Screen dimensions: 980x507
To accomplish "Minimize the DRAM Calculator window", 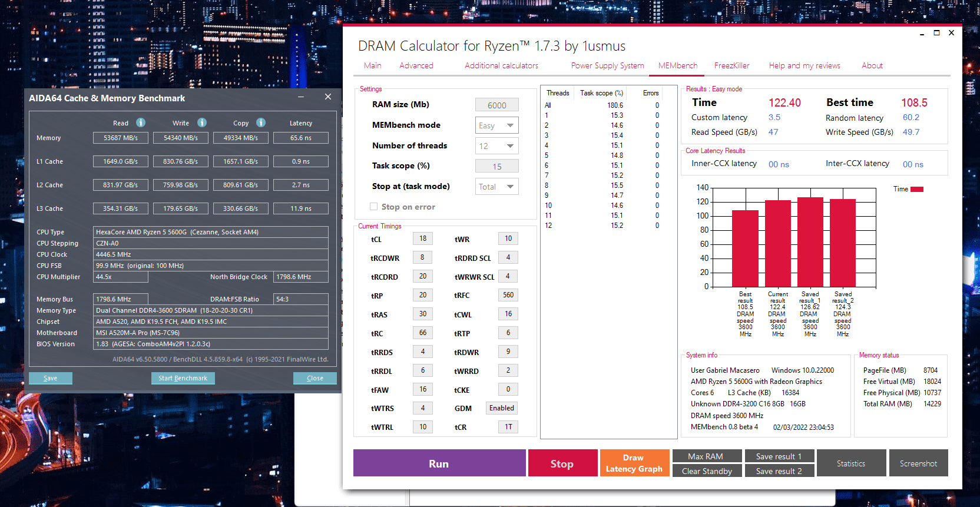I will point(922,34).
